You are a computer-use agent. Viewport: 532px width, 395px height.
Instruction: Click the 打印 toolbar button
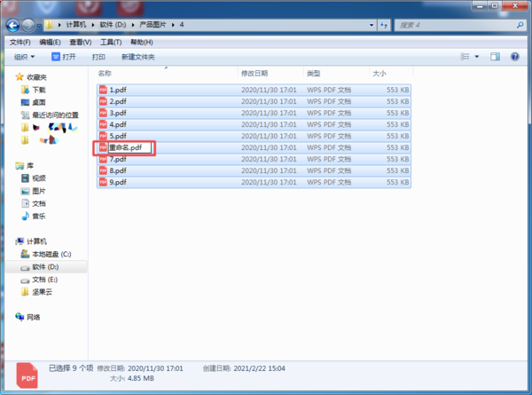(x=98, y=57)
